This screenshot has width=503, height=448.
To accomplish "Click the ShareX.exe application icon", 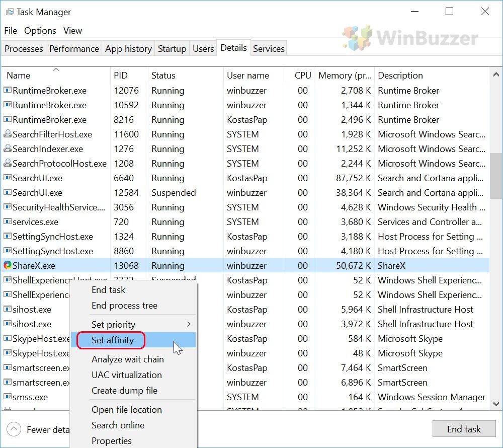I will pos(7,265).
